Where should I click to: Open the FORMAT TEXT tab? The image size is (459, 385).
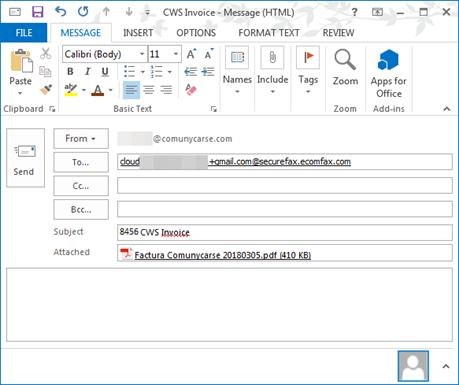(x=269, y=33)
